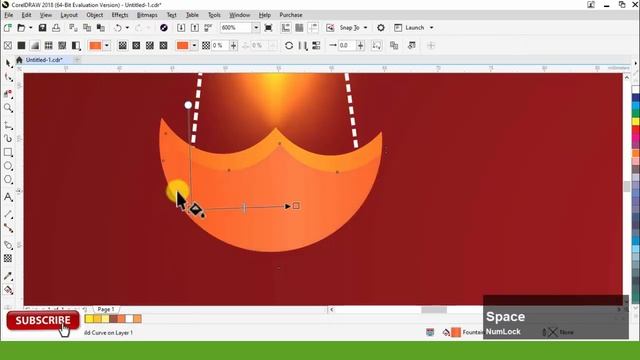
Task: Open the Layout menu
Action: (69, 15)
